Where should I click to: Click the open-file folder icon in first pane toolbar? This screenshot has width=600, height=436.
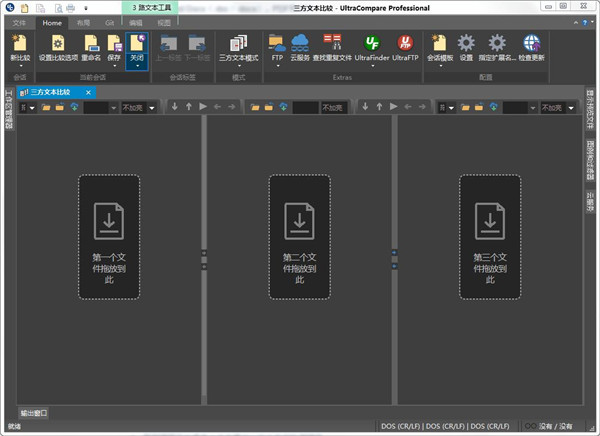tap(46, 107)
